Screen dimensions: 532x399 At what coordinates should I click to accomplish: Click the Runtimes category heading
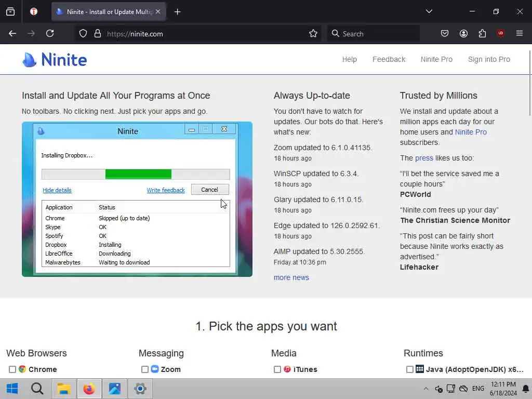pos(423,353)
